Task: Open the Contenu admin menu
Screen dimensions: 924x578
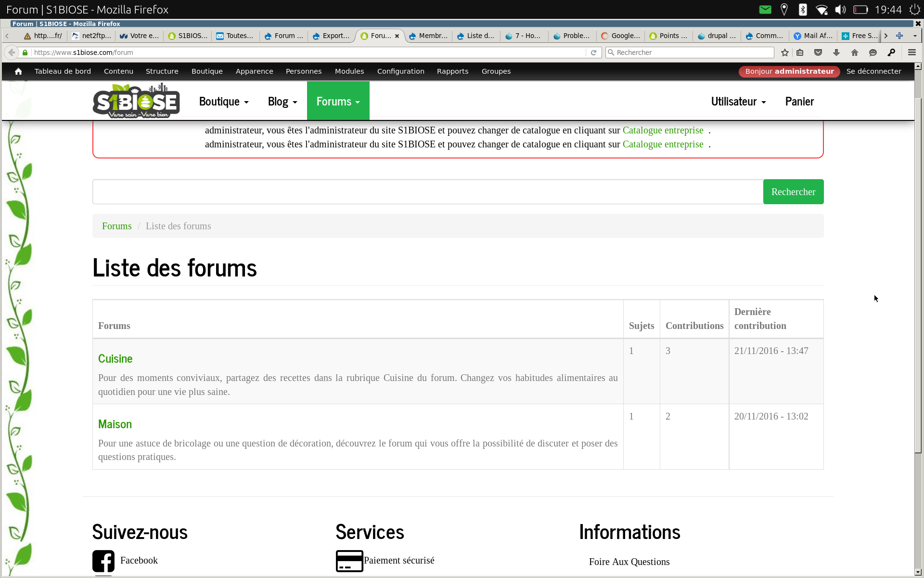Action: click(118, 71)
